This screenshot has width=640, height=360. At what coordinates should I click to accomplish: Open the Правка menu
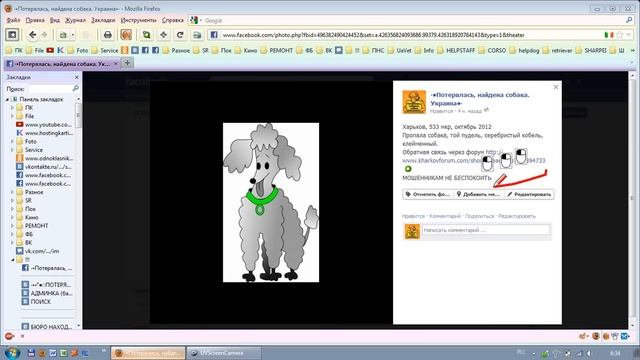click(35, 20)
